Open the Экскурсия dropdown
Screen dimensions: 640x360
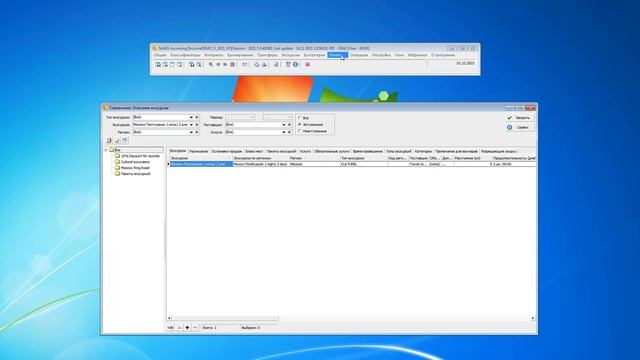[x=191, y=124]
